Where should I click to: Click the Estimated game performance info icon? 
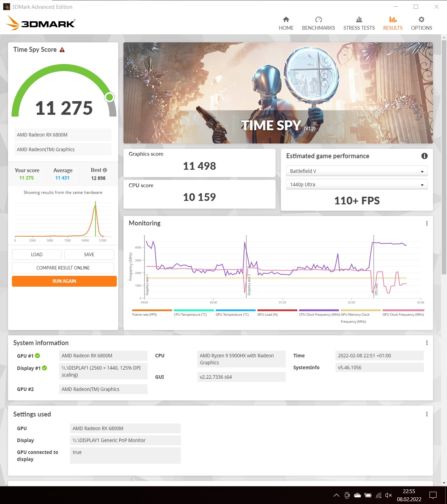click(x=424, y=156)
